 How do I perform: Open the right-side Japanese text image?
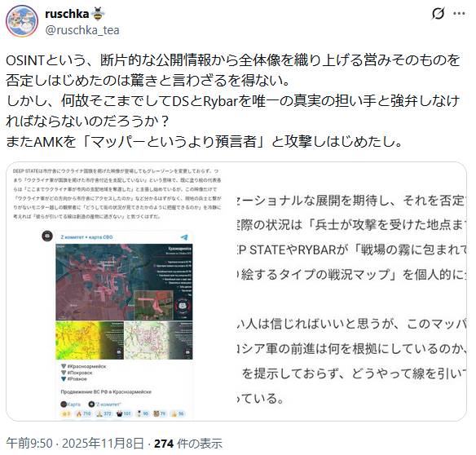[x=351, y=292]
